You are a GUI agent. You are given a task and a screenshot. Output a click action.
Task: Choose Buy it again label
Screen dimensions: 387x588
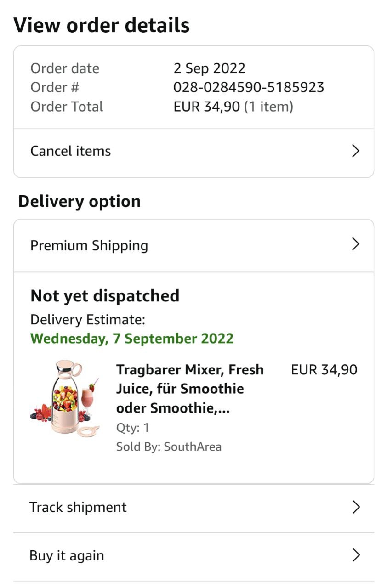pos(67,555)
